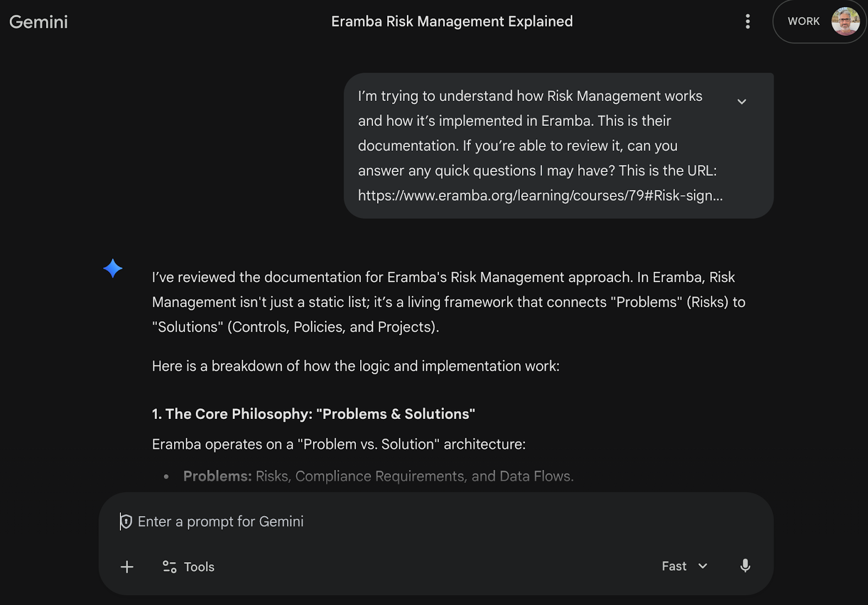Image resolution: width=868 pixels, height=605 pixels.
Task: Click the Gemini logo
Action: pos(39,22)
